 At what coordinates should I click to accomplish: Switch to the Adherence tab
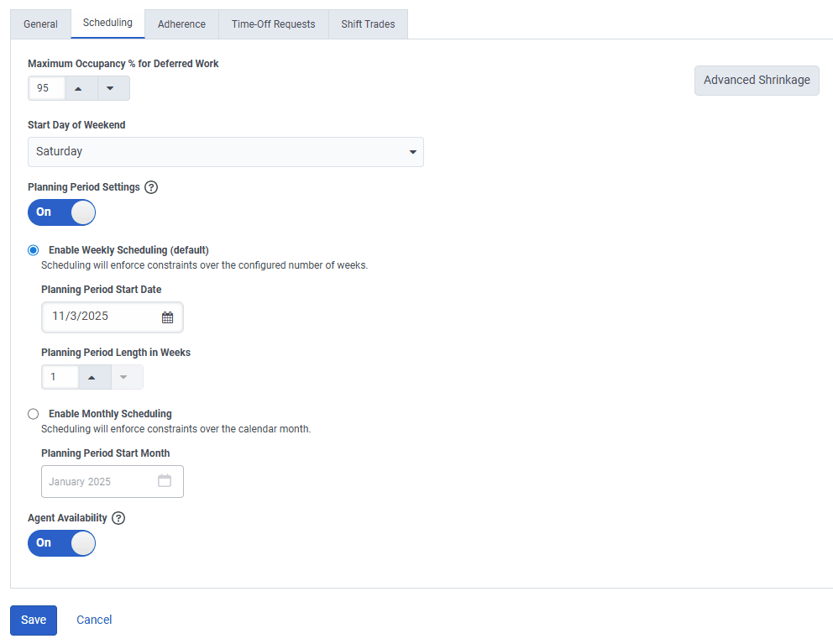(x=181, y=24)
